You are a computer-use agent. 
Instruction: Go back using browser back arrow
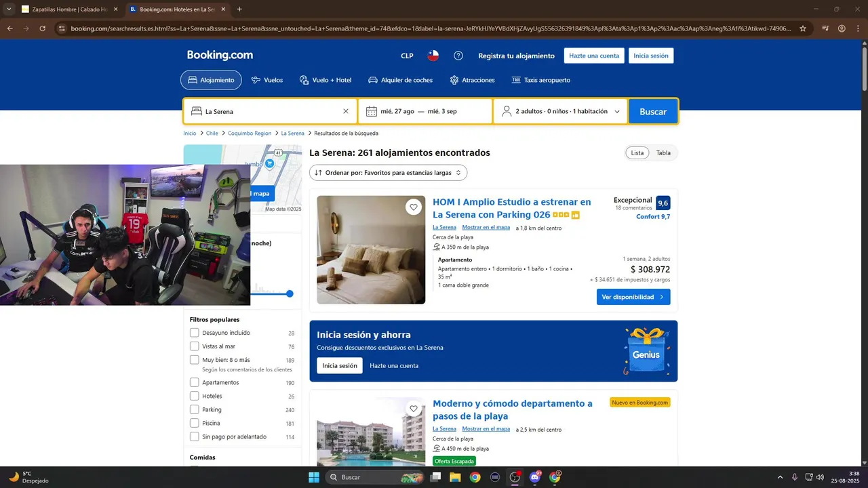pyautogui.click(x=9, y=28)
